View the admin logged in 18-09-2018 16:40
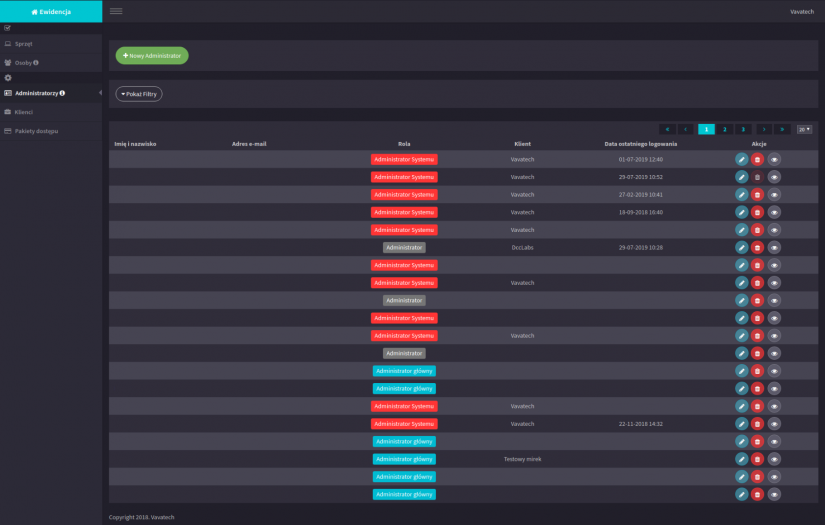Viewport: 825px width, 525px height. coord(774,213)
